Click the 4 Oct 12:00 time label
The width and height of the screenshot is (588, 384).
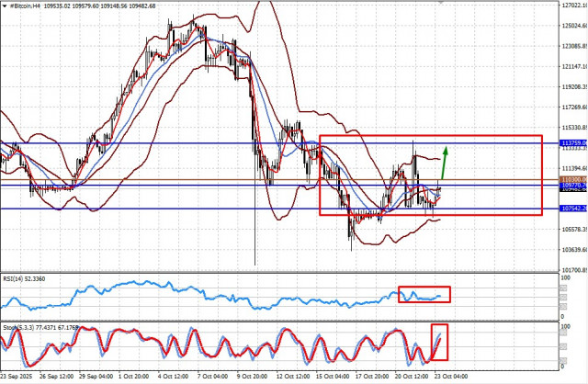point(173,376)
